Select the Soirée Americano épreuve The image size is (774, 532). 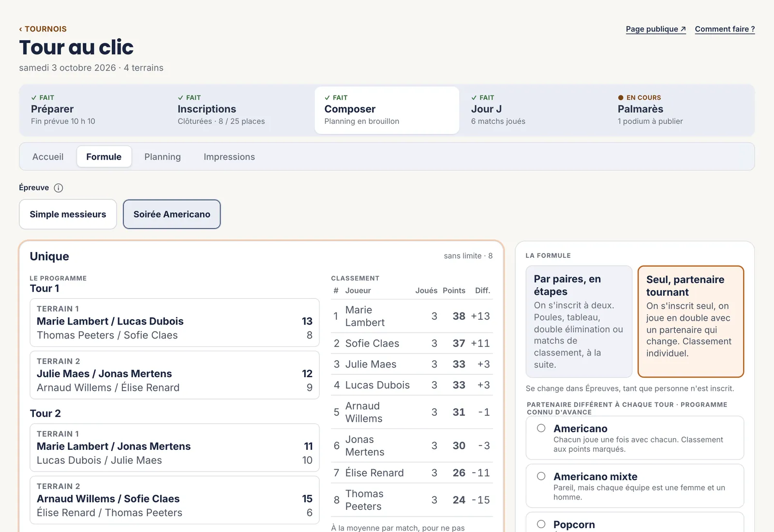click(172, 214)
